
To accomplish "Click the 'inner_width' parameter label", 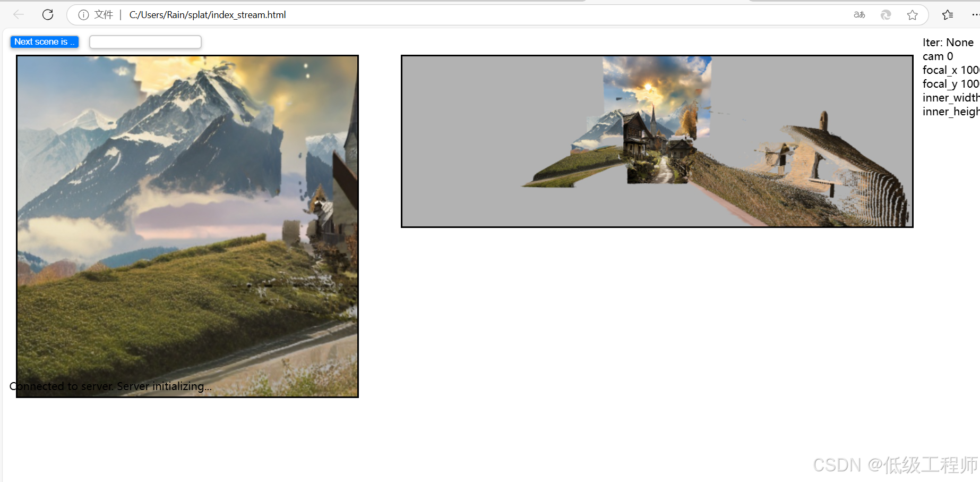I will coord(951,97).
